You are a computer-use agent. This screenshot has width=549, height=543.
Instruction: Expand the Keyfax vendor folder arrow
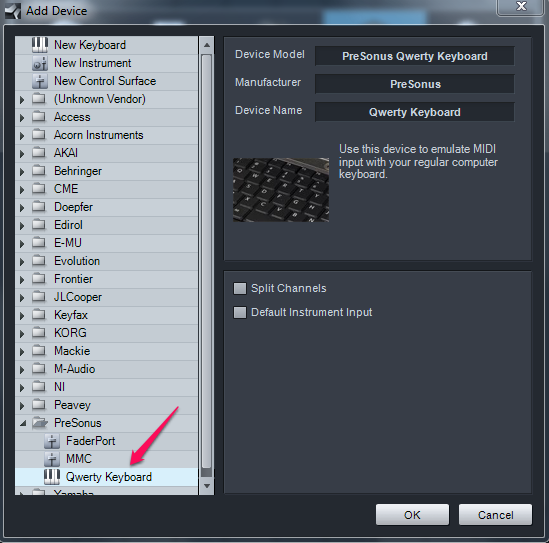coord(22,315)
